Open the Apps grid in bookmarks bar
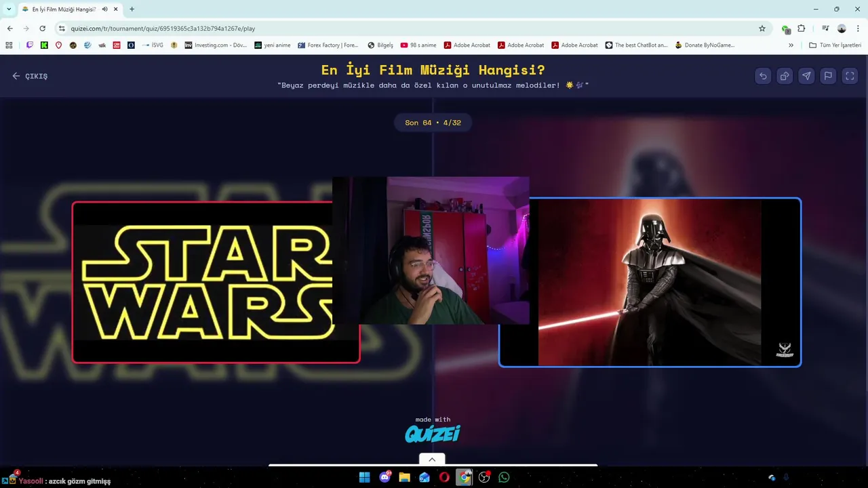868x488 pixels. click(9, 45)
